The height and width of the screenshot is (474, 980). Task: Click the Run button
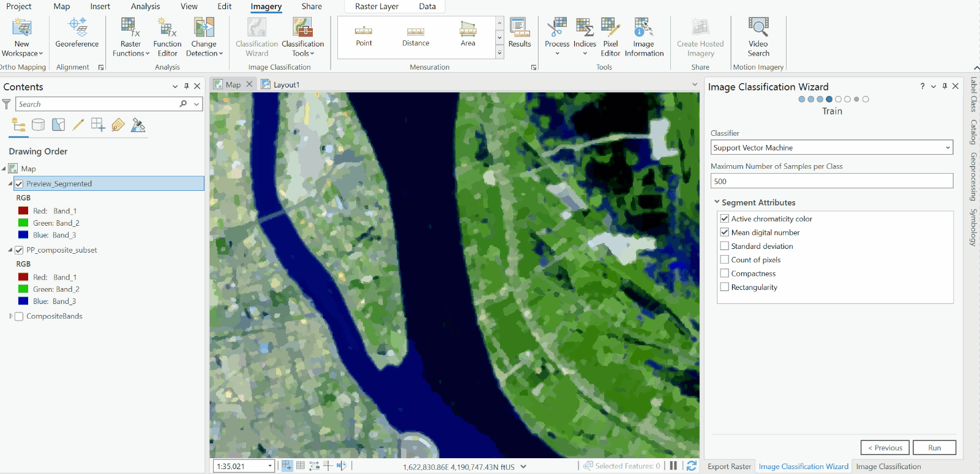coord(934,448)
